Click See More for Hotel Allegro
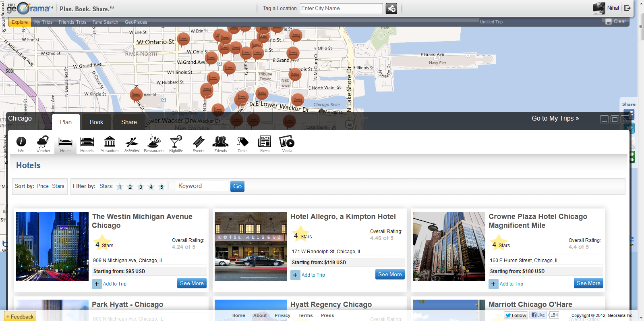The image size is (644, 321). pyautogui.click(x=389, y=275)
